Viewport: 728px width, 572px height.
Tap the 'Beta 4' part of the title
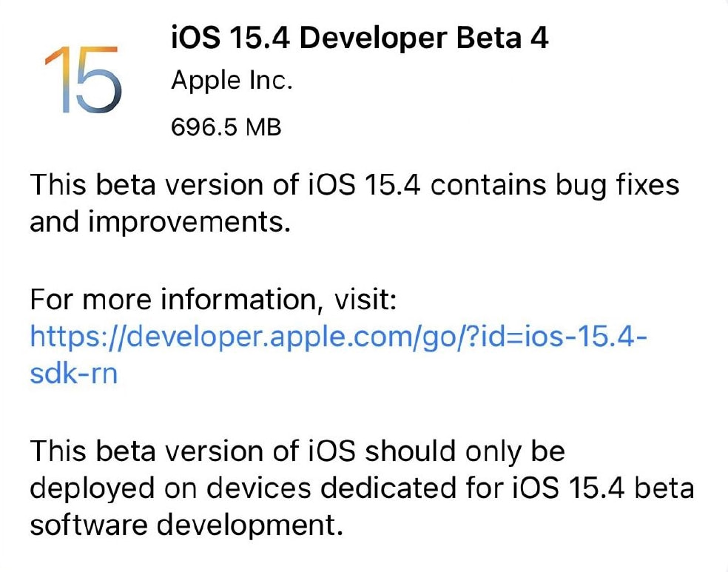[x=502, y=37]
